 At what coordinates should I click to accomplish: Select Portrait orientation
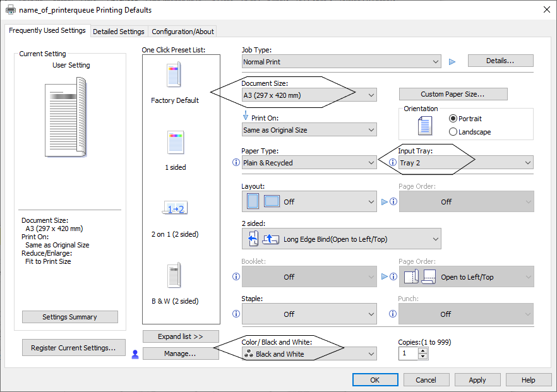(x=453, y=119)
